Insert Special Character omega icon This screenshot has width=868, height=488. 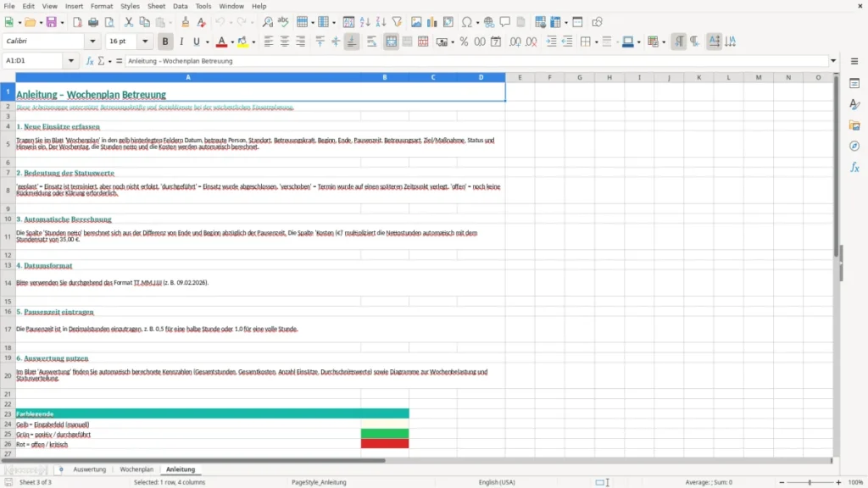tap(467, 22)
